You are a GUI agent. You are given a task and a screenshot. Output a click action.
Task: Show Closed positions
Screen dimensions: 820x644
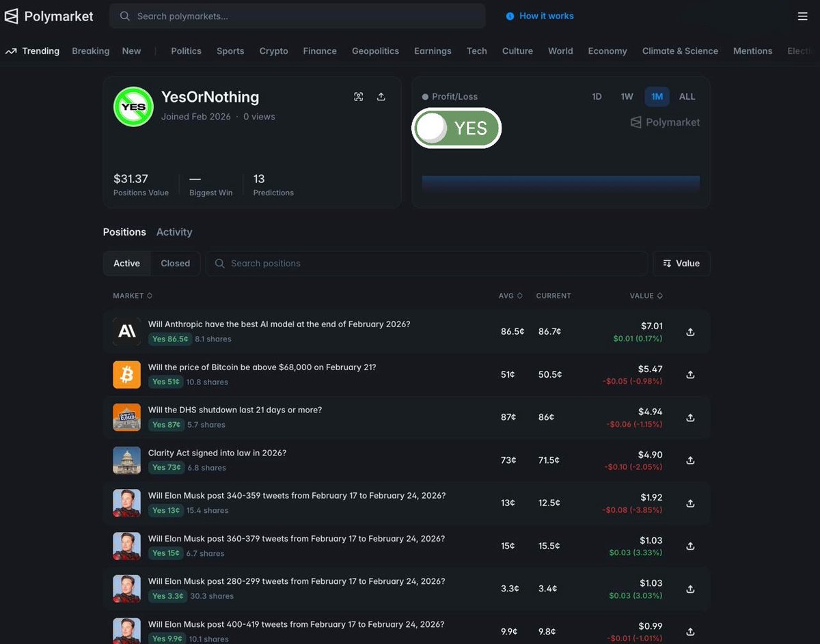coord(176,264)
